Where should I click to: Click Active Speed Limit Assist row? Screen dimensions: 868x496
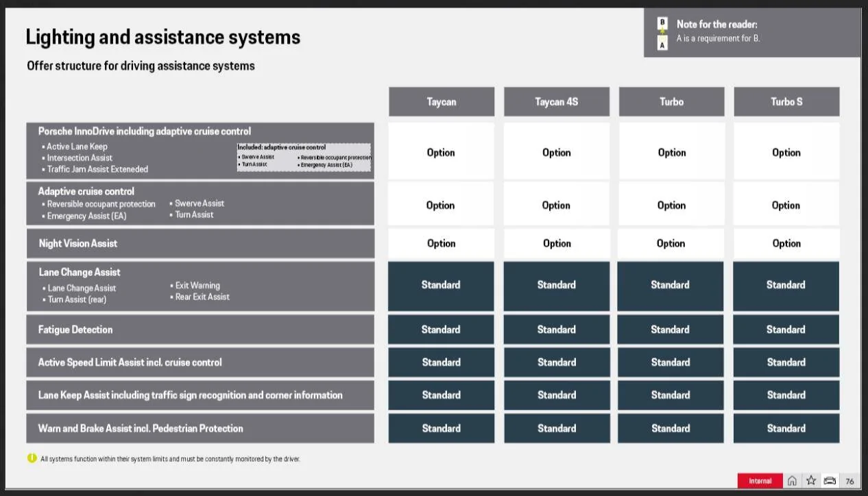click(200, 362)
